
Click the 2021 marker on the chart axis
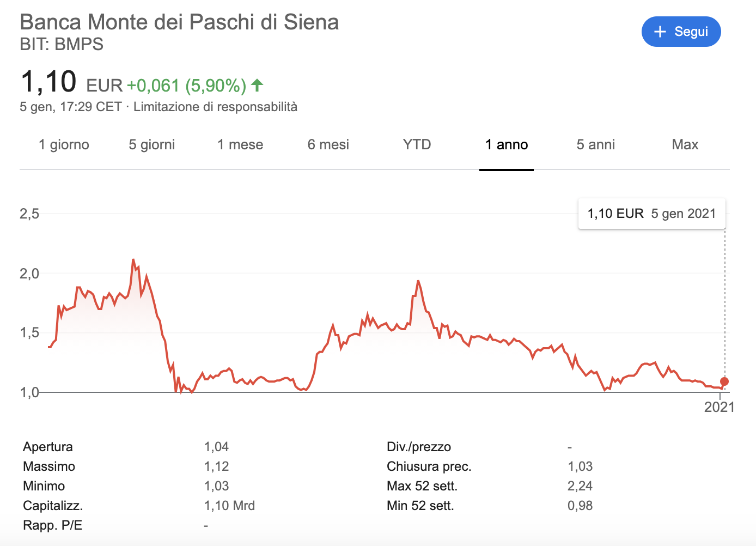click(x=720, y=407)
